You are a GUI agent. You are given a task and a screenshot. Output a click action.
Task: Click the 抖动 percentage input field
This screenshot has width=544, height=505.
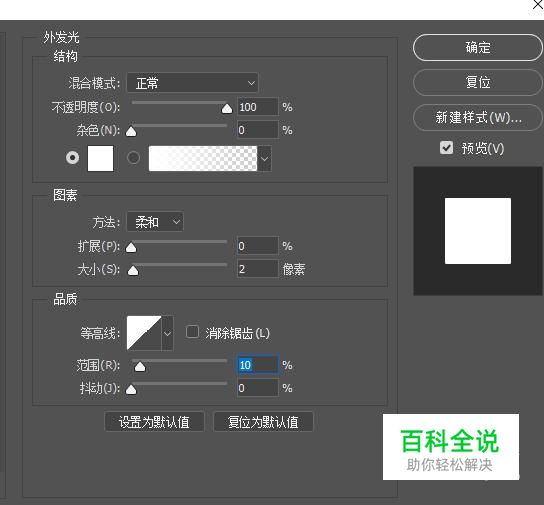(x=258, y=388)
